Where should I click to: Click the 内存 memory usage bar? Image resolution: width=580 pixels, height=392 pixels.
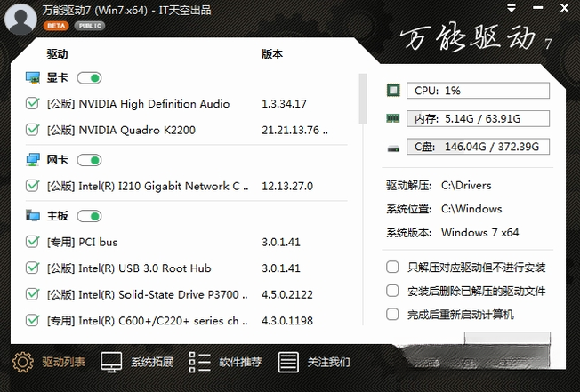tap(478, 118)
